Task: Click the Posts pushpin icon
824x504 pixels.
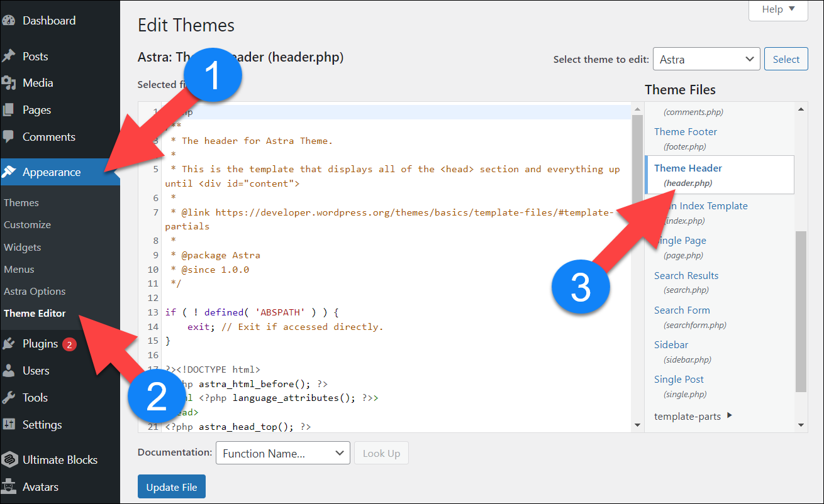Action: tap(8, 57)
